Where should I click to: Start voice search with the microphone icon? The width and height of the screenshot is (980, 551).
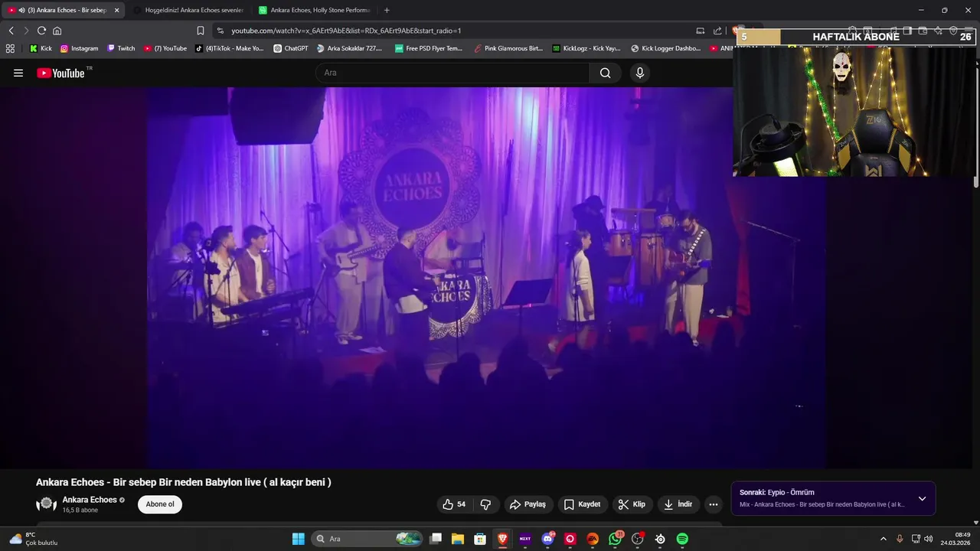pos(640,73)
